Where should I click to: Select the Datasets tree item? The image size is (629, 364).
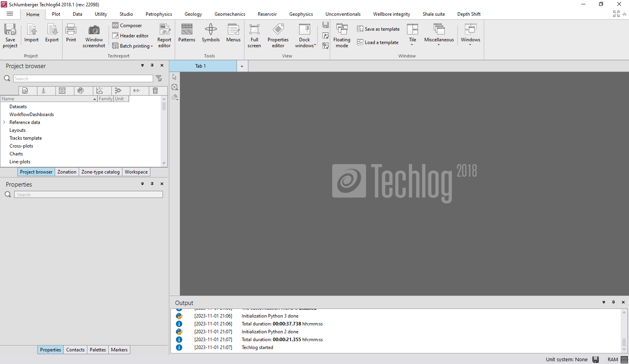(x=18, y=107)
